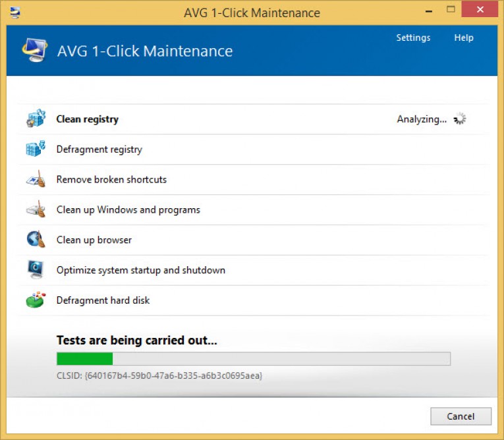Click the Analyzing spinner icon
Image resolution: width=504 pixels, height=440 pixels.
(460, 119)
